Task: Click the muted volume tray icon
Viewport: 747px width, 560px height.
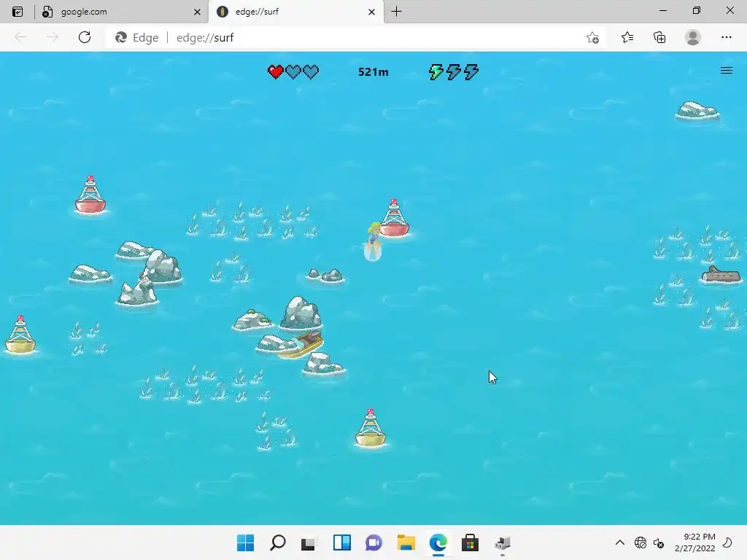Action: tap(659, 542)
